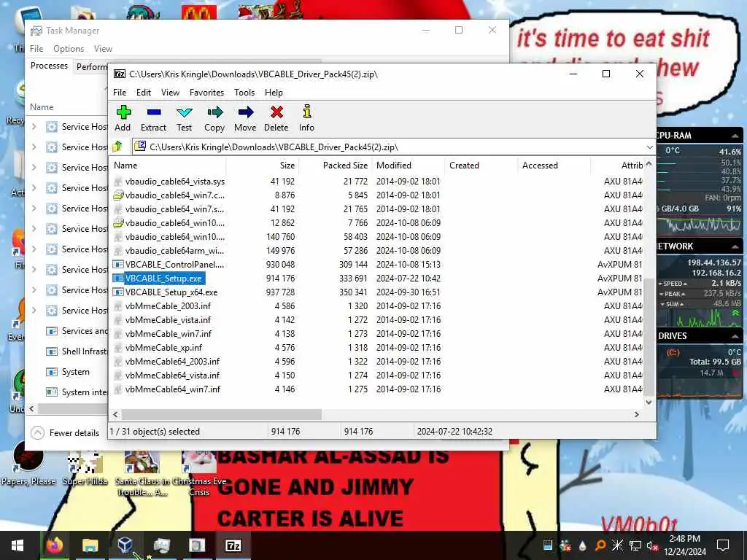747x560 pixels.
Task: Click the vbaudio_cable64arm file icon
Action: coord(118,251)
